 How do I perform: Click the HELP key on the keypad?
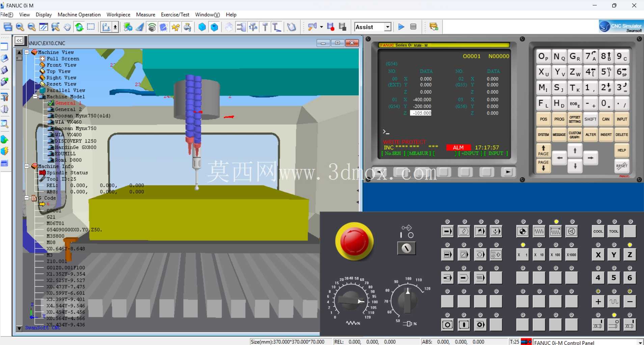click(622, 150)
